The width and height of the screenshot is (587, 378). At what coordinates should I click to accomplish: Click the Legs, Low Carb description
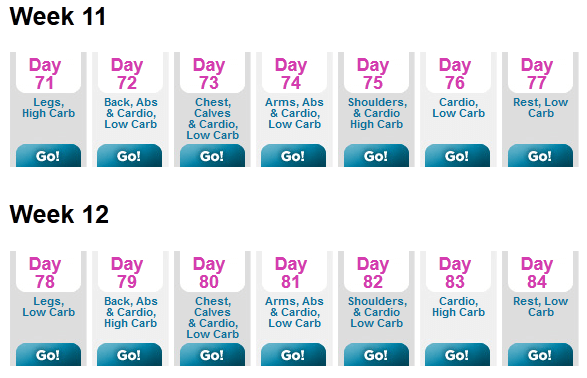coord(49,307)
